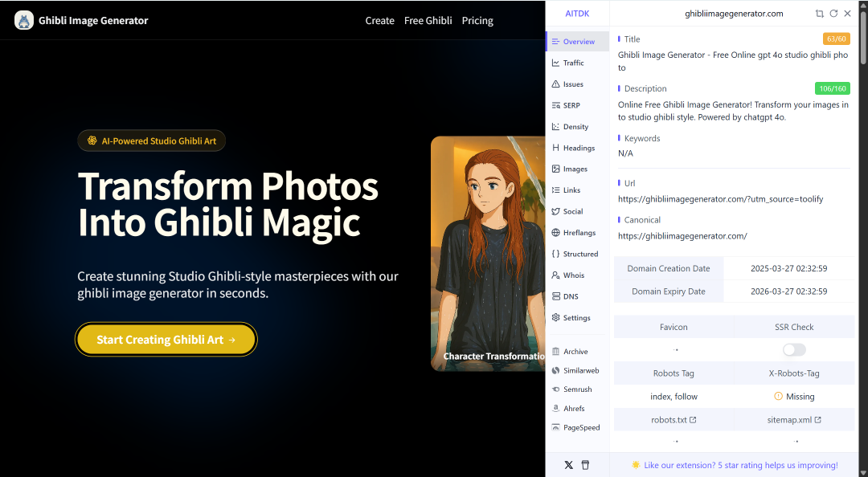Click the X (Twitter) icon at panel bottom
This screenshot has height=477, width=868.
(x=568, y=465)
